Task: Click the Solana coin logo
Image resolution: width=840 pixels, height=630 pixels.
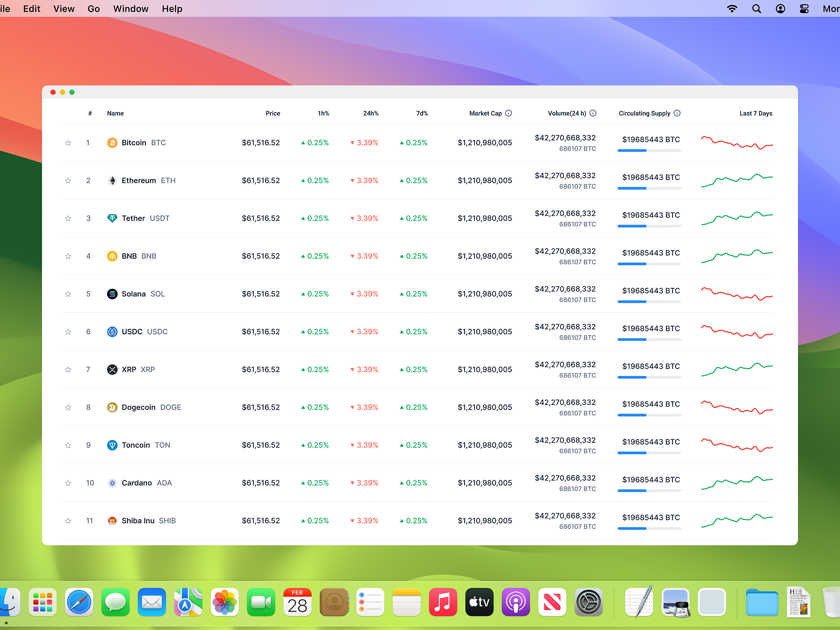Action: [112, 294]
